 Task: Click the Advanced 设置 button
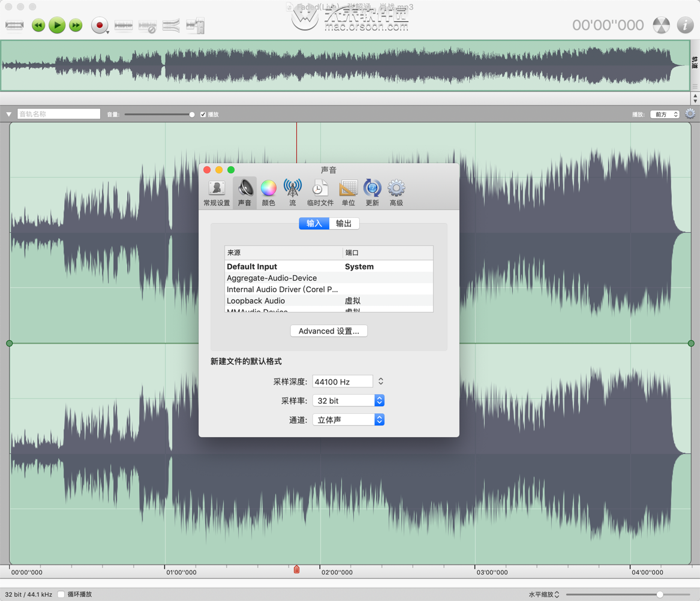(329, 330)
